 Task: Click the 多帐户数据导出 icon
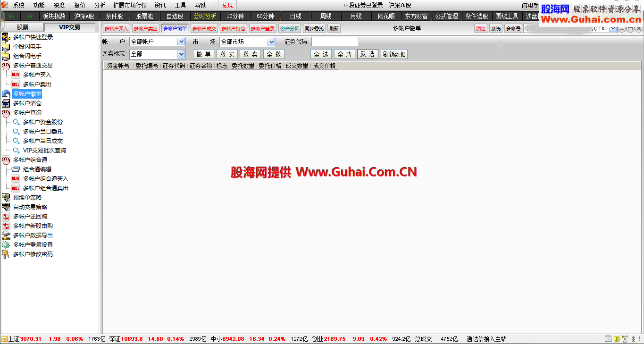pos(6,235)
